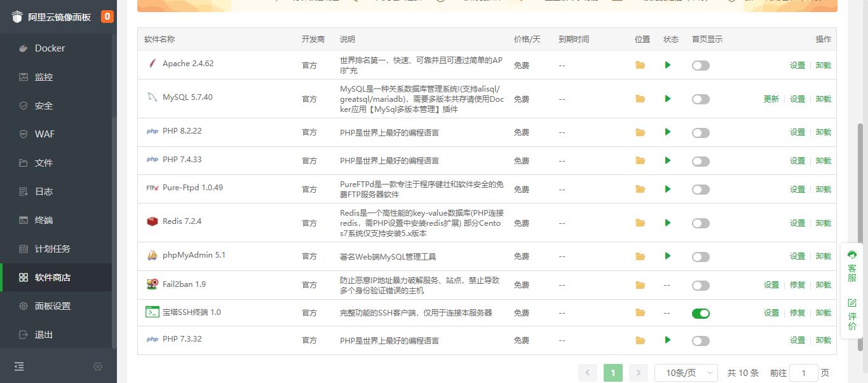
Task: Open PHP 8.2.22 folder location icon
Action: [640, 132]
